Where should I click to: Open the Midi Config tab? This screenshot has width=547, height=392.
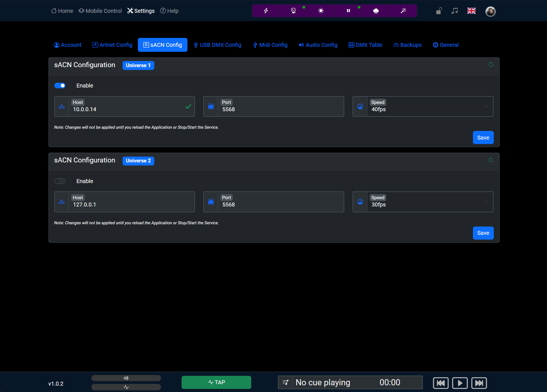pos(270,45)
